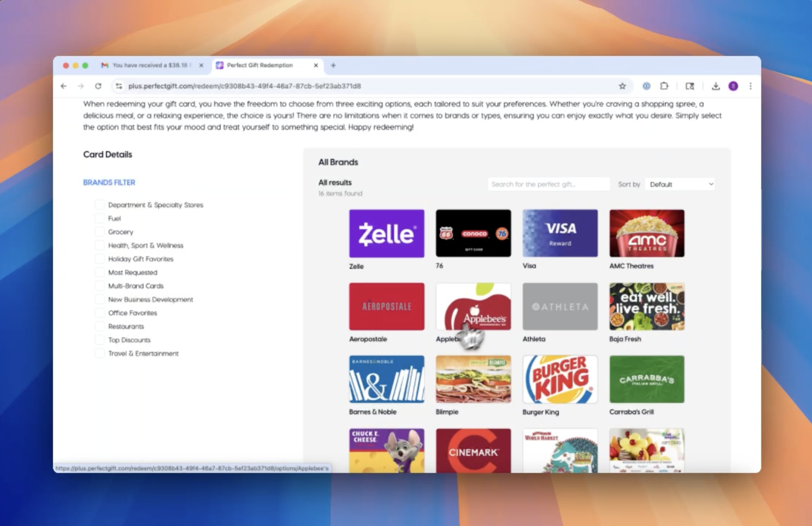Toggle Office Favorites checkbox
Viewport: 812px width, 526px height.
coord(99,313)
